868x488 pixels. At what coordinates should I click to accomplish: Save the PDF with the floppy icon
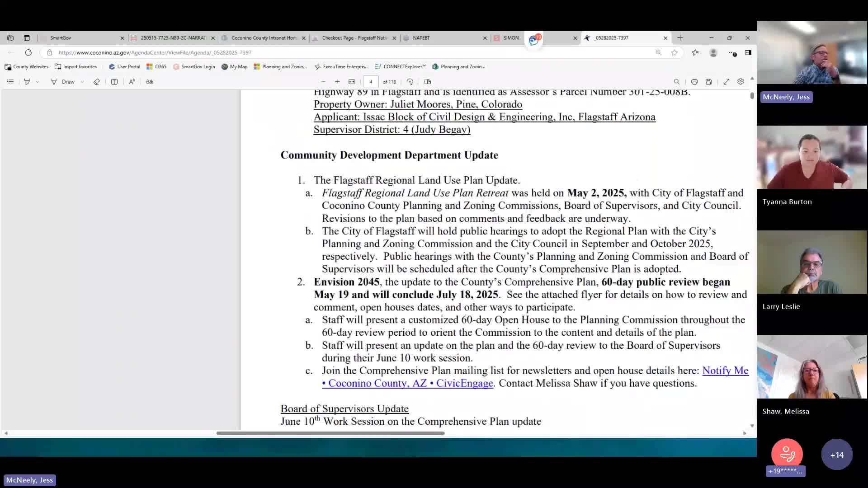coord(709,82)
